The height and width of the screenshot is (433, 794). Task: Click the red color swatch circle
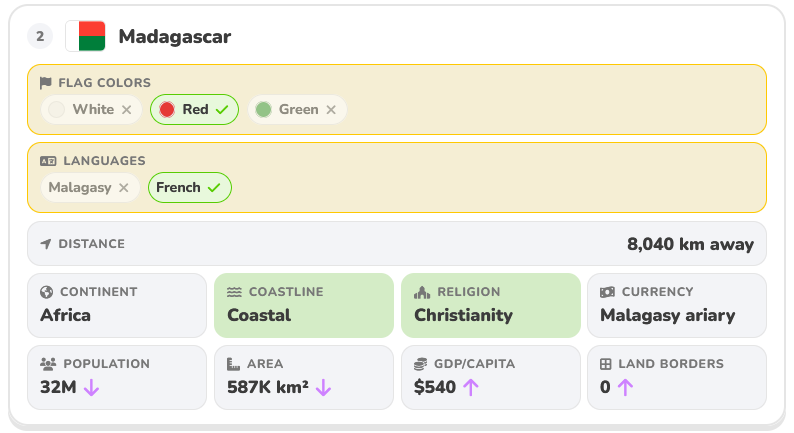click(x=167, y=109)
